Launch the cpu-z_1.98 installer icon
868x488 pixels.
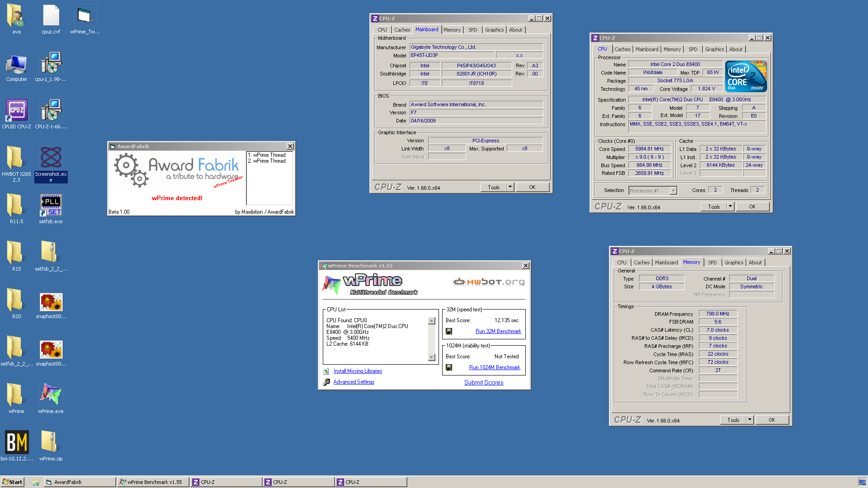[51, 67]
